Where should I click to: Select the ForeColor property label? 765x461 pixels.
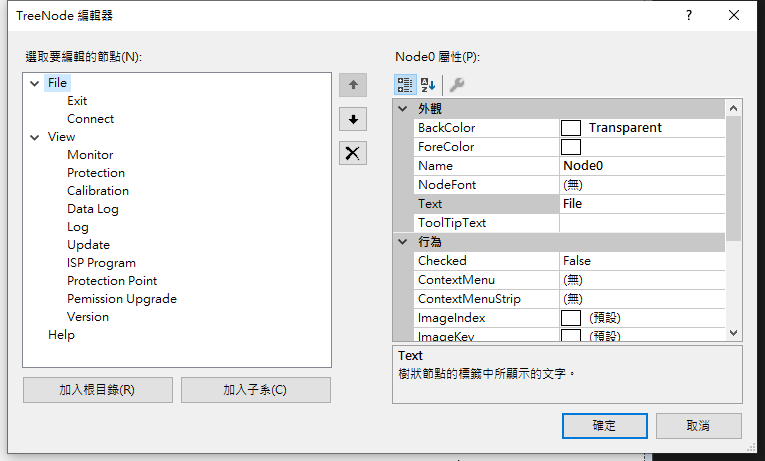coord(446,147)
